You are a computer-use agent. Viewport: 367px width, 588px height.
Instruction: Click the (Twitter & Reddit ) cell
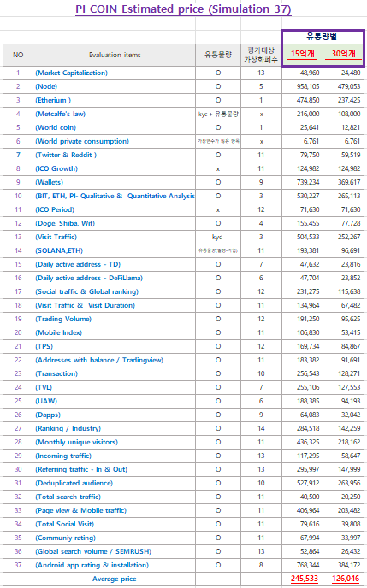[115, 156]
